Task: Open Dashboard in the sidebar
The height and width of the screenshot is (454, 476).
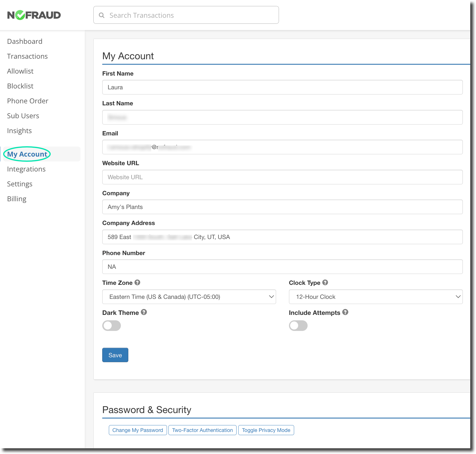Action: pyautogui.click(x=25, y=42)
